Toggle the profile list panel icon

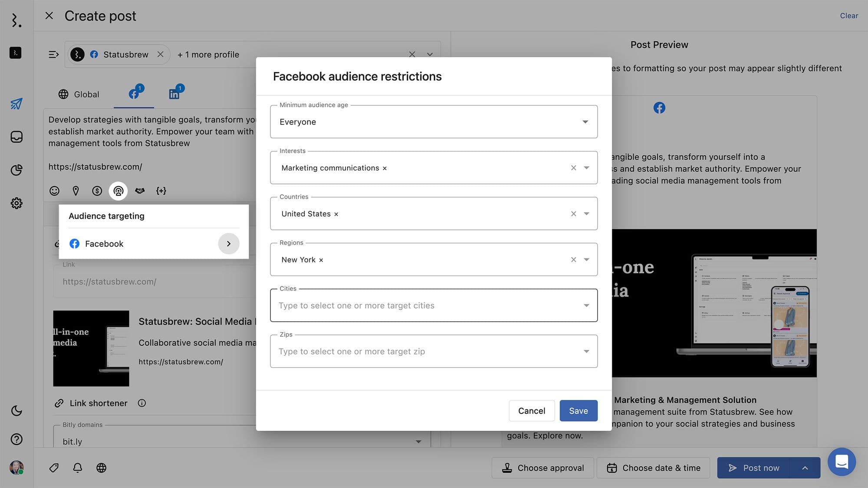53,55
